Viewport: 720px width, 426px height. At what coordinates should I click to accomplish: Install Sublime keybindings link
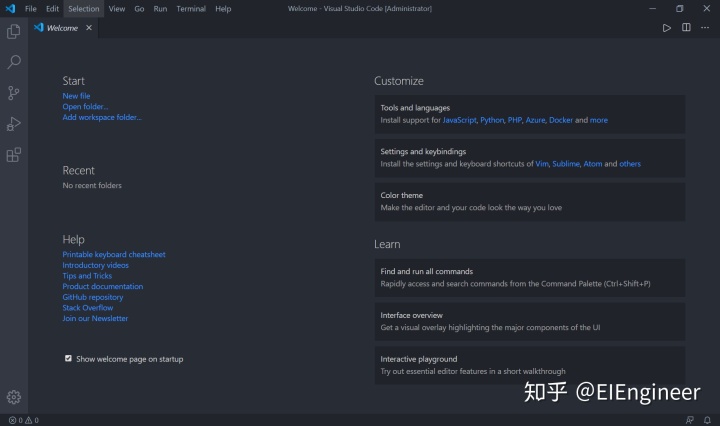pyautogui.click(x=566, y=164)
